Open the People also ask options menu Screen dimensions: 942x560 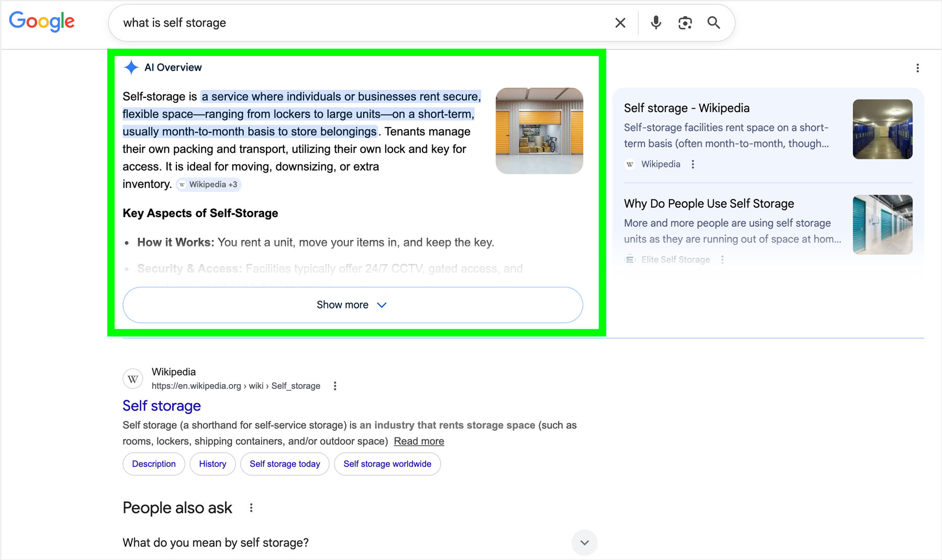(251, 508)
